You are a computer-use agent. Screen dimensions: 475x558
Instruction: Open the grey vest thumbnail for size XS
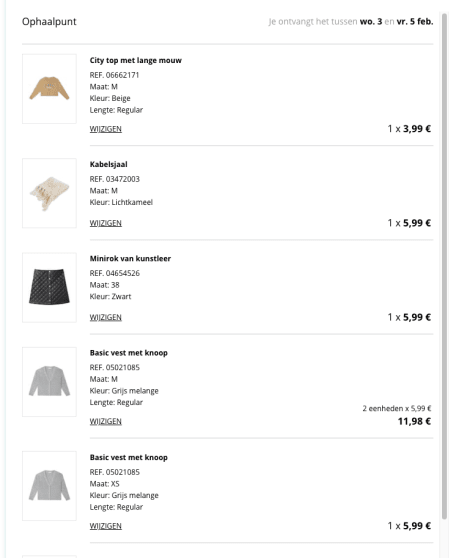[49, 486]
